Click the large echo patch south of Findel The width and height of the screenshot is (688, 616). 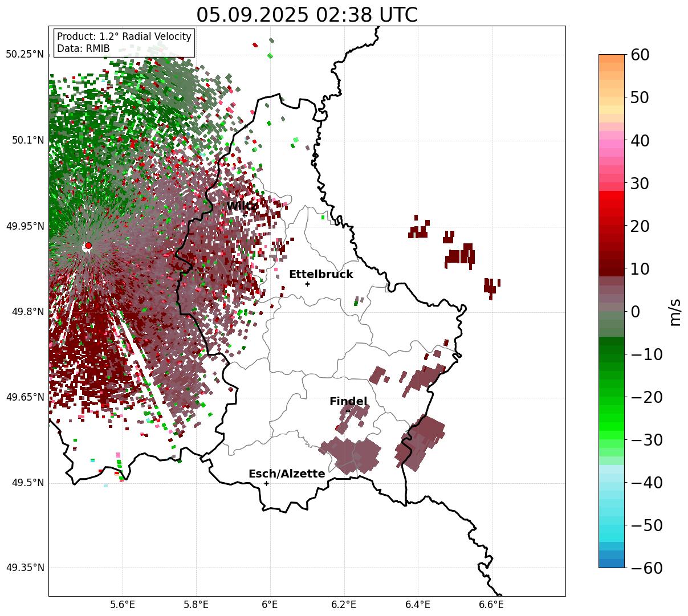(x=351, y=455)
